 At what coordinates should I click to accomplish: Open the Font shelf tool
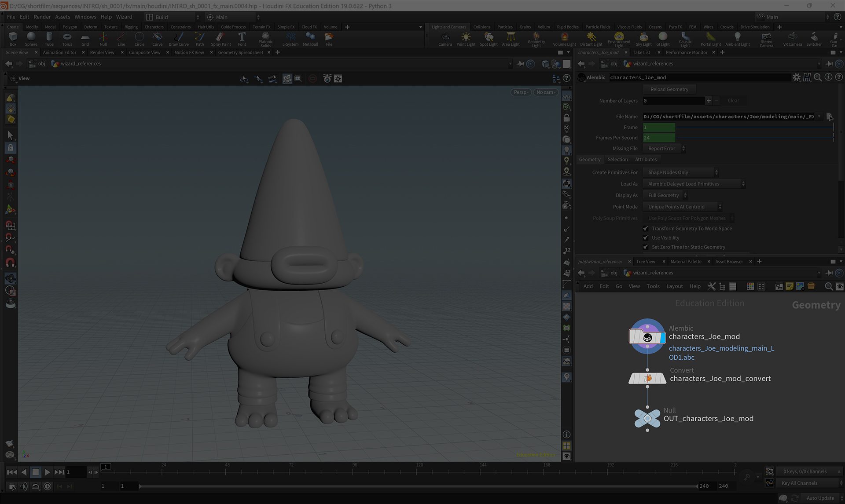[x=242, y=39]
